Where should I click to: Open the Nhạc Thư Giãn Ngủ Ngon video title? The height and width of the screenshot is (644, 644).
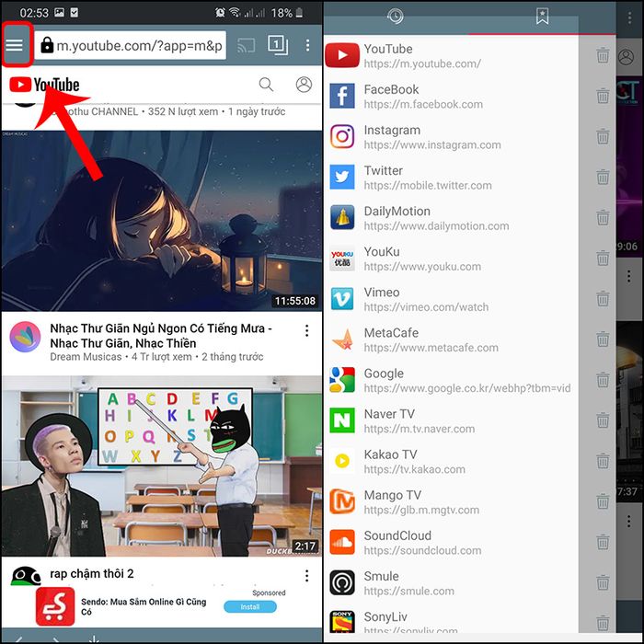(161, 336)
